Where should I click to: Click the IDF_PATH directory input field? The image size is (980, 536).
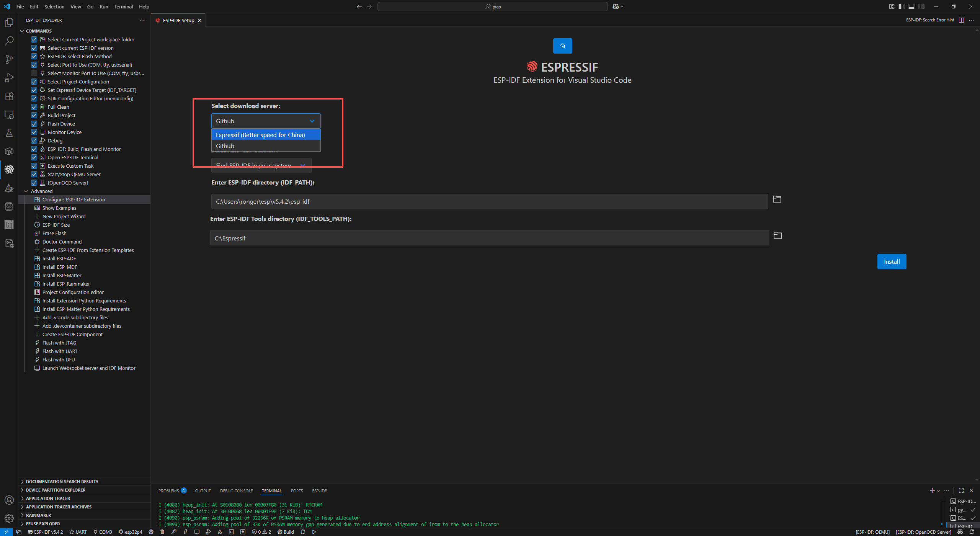point(489,201)
